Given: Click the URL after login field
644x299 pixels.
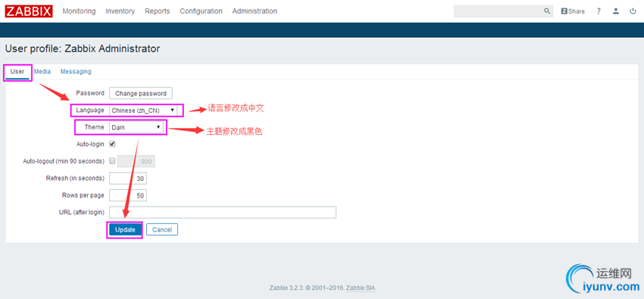Looking at the screenshot, I should (223, 213).
